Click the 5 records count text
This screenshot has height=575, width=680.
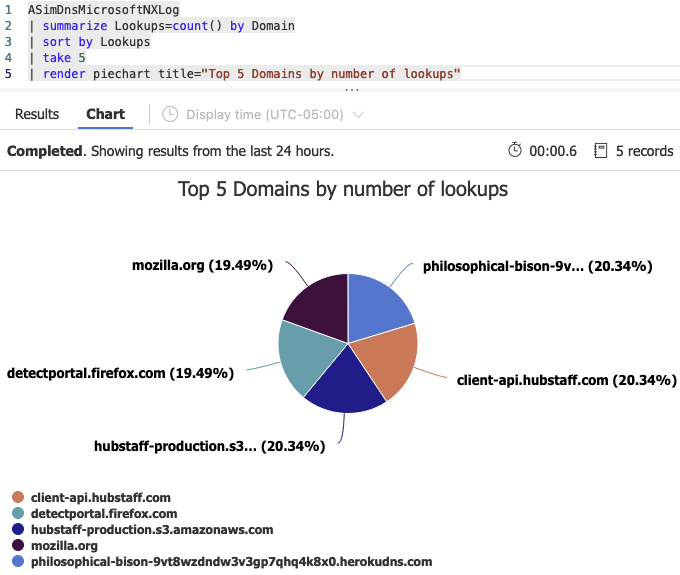coord(644,151)
